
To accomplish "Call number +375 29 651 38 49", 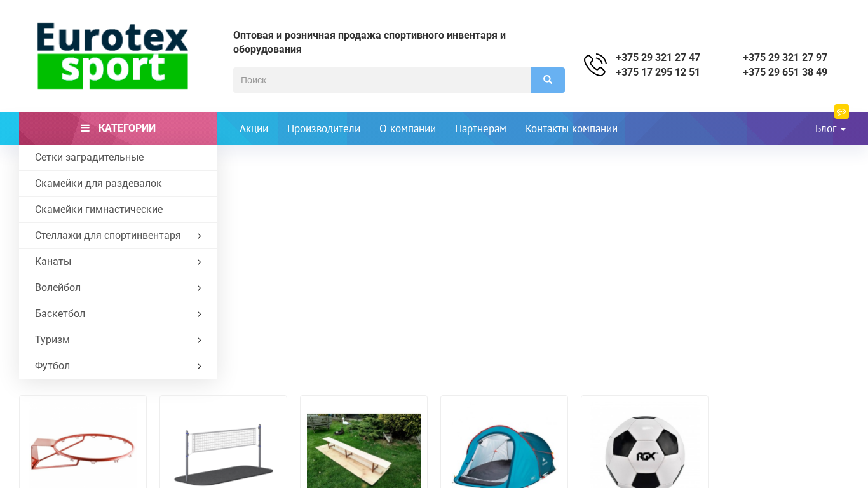I will (x=785, y=72).
